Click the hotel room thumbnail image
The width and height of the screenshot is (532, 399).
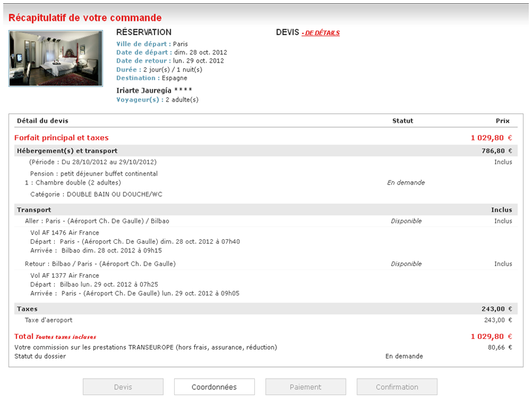pyautogui.click(x=55, y=58)
